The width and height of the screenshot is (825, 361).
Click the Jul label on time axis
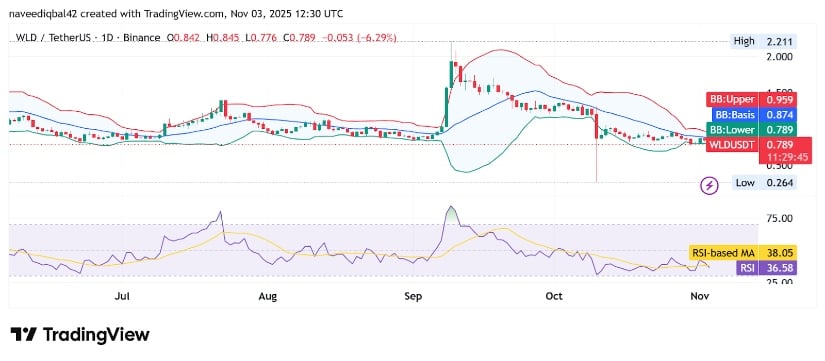[x=122, y=297]
